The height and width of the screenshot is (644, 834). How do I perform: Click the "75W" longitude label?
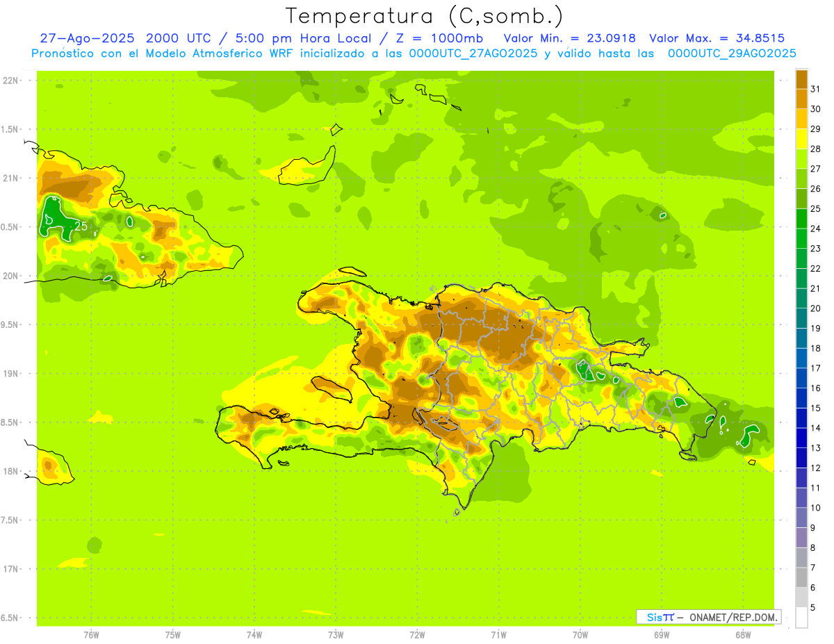173,634
